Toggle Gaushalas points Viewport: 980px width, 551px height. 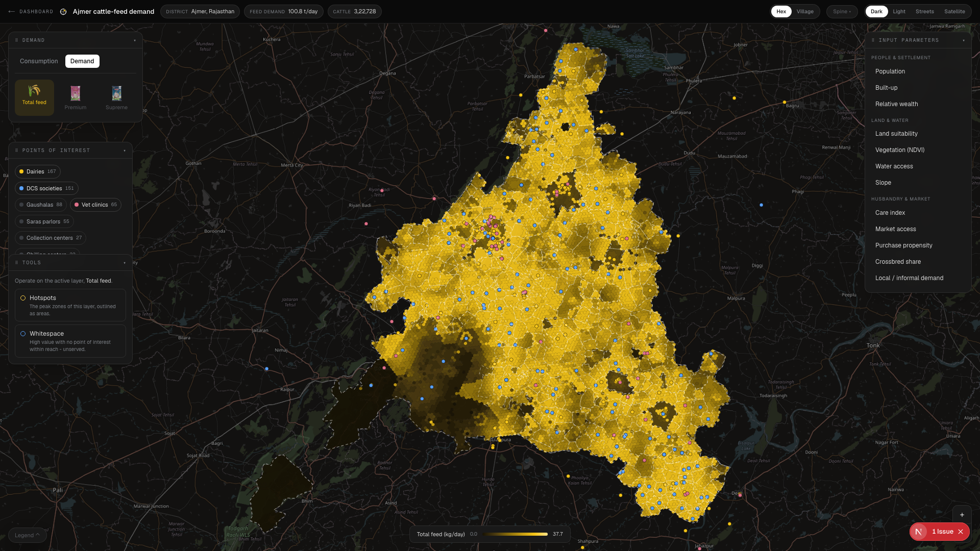pos(41,205)
